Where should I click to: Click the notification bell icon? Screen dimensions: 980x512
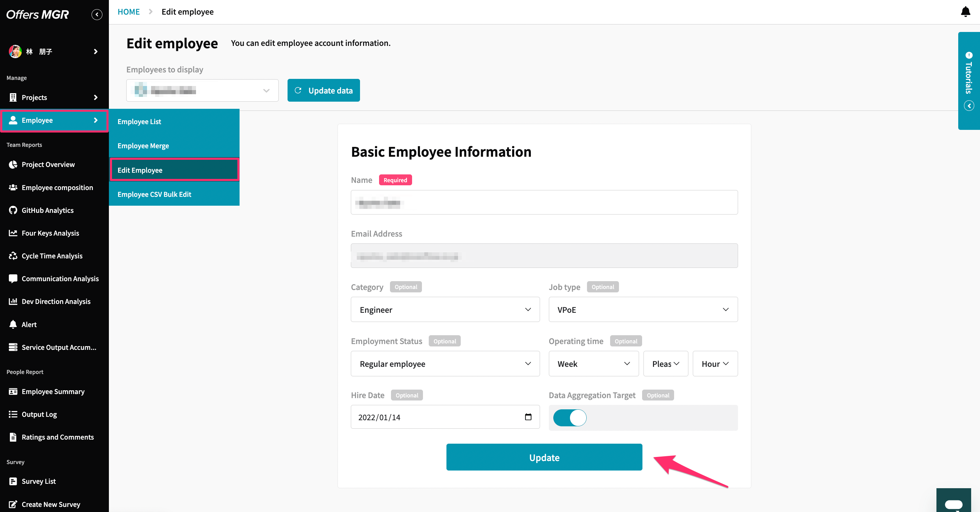tap(965, 12)
